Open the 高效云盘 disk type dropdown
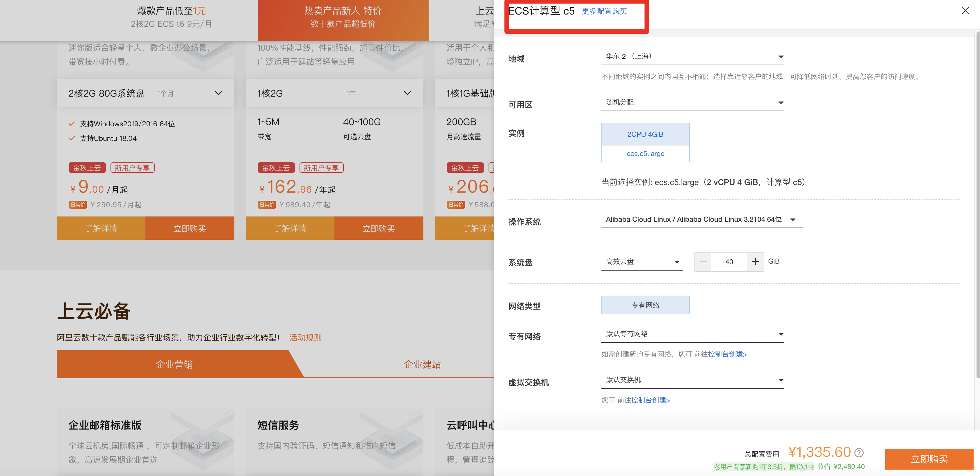 pos(642,262)
